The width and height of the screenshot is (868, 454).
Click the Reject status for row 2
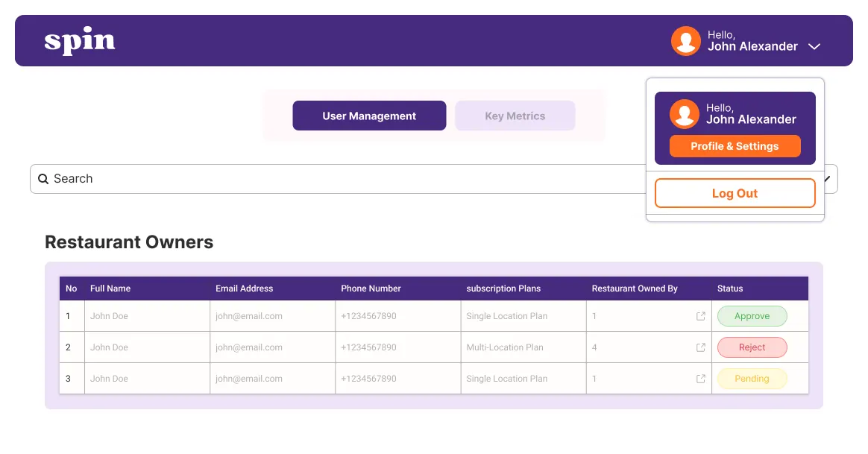pos(752,347)
